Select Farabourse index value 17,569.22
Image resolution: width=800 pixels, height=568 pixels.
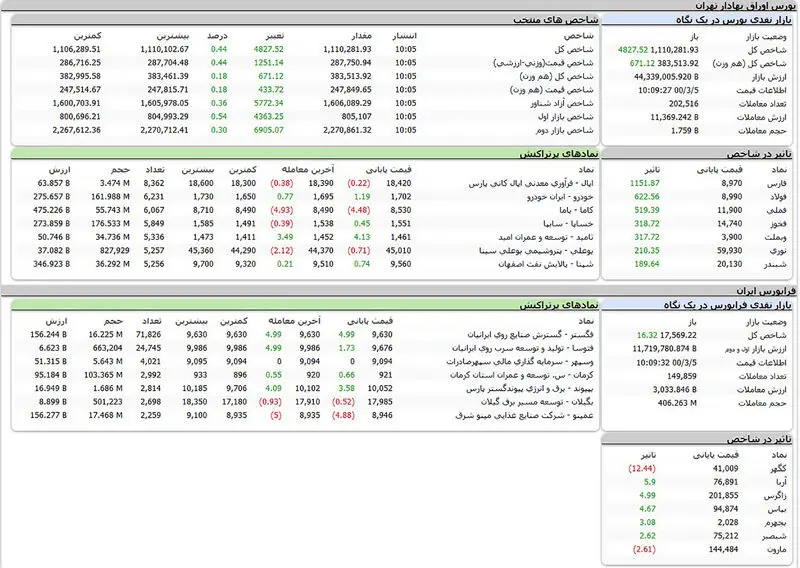[x=678, y=335]
